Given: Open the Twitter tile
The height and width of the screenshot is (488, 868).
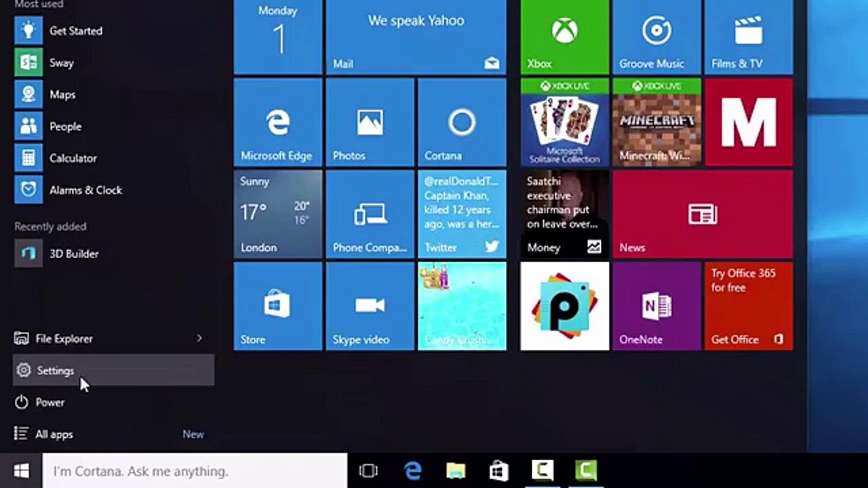Looking at the screenshot, I should click(462, 214).
